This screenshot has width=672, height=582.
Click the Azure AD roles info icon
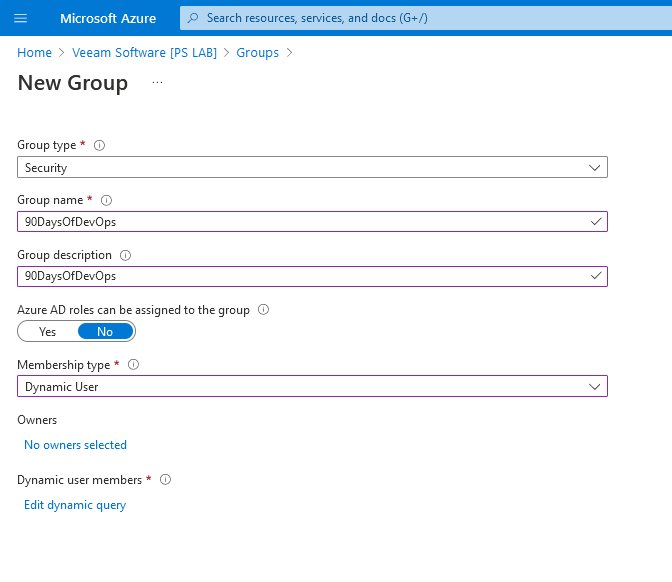coord(263,310)
